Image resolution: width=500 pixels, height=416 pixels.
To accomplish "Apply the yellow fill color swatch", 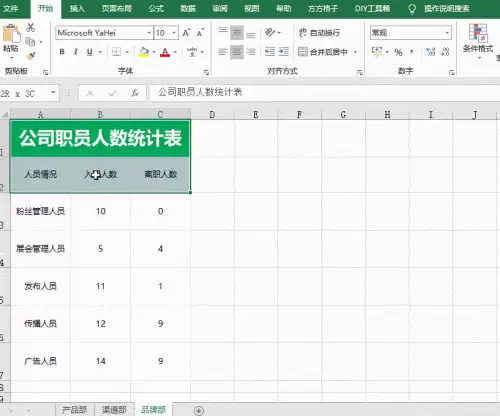I will click(x=144, y=52).
